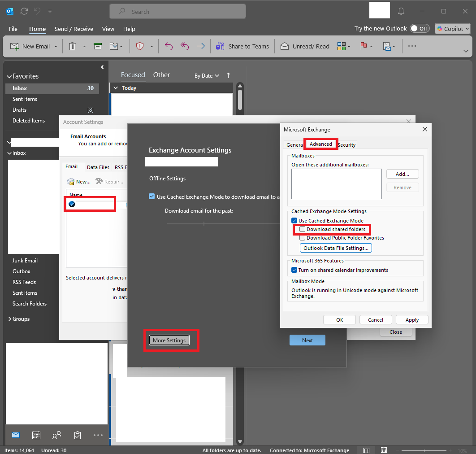Click the More Settings button
Screen dimensions: 476x454
coord(169,340)
